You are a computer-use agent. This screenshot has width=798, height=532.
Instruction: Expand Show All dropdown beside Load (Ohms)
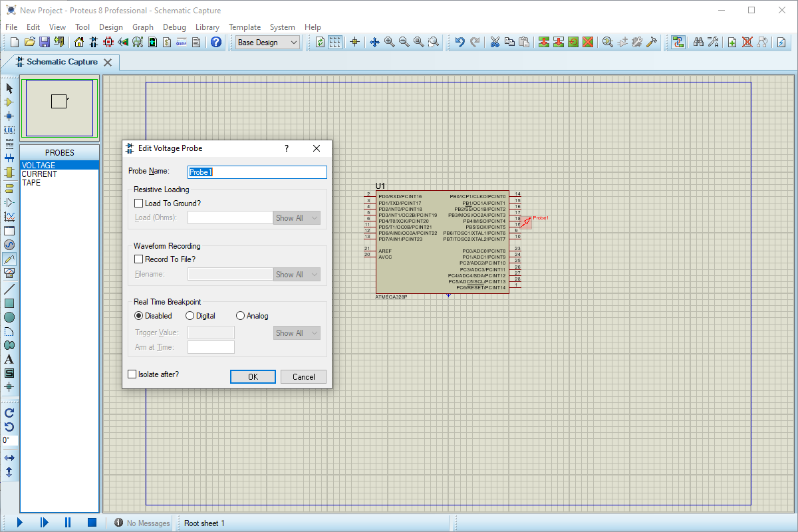point(297,218)
